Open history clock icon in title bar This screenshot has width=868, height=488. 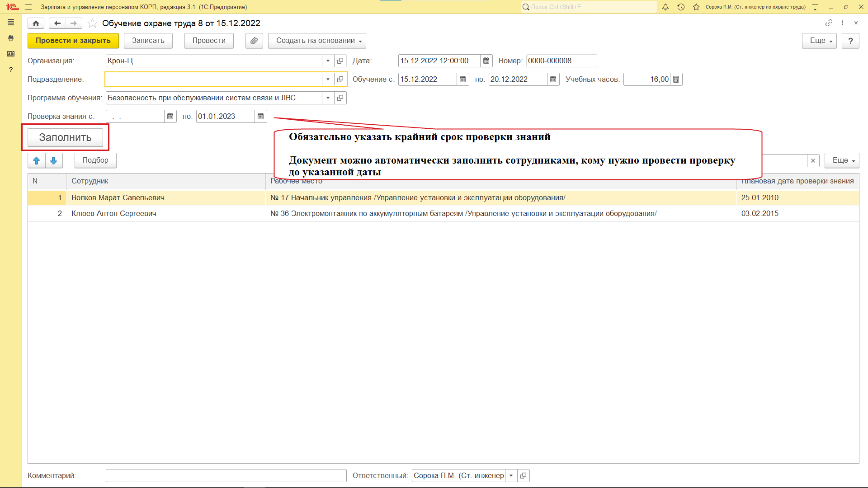click(681, 7)
